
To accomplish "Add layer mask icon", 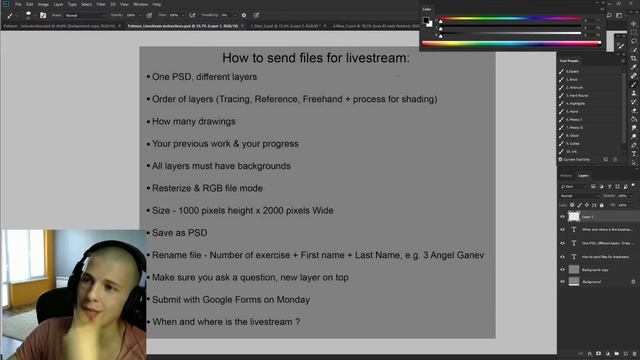I will pos(598,353).
